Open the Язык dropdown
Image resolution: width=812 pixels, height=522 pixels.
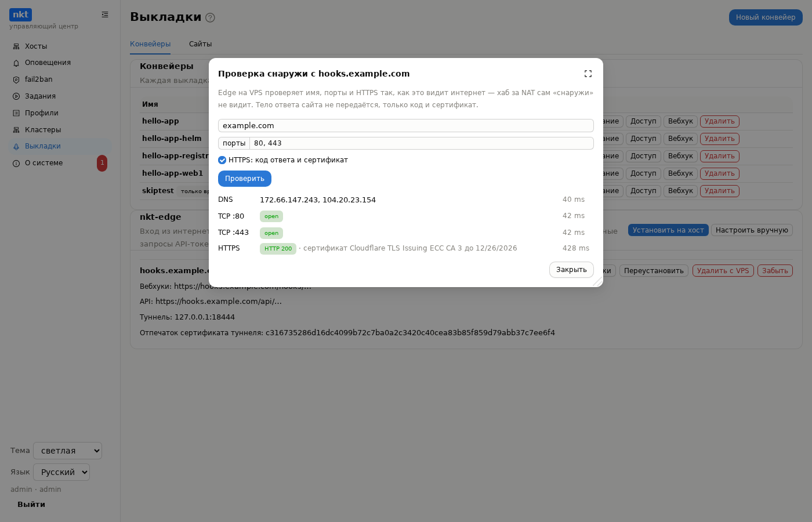point(61,472)
